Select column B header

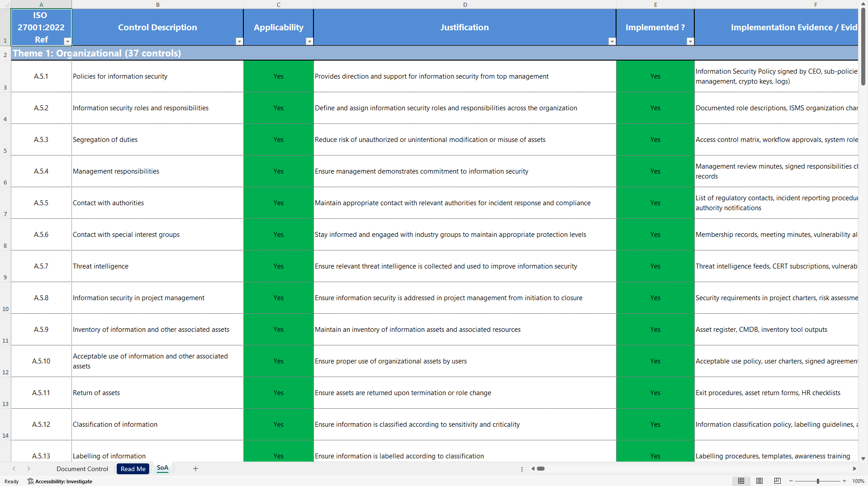[157, 5]
